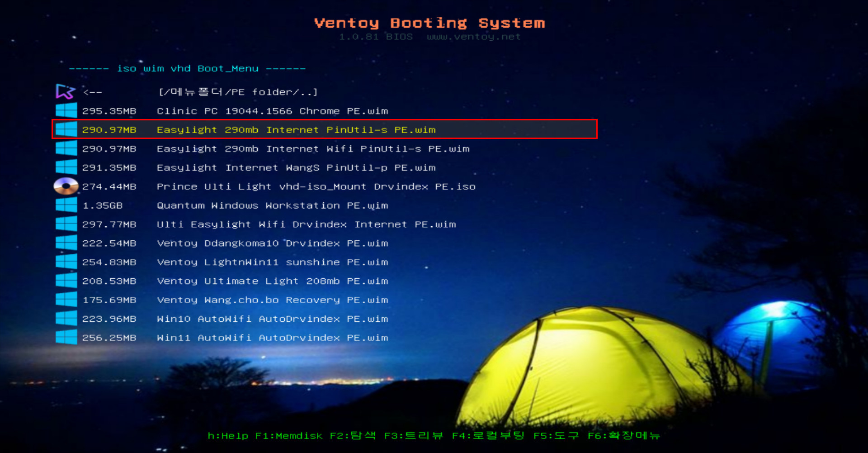
Task: Click Windows icon beside Ventoy Ddangkoma10 Drvindex
Action: click(66, 243)
